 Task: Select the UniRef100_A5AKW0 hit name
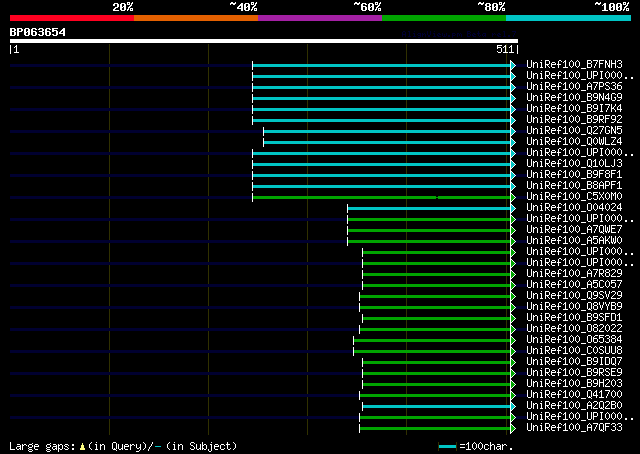tap(574, 241)
